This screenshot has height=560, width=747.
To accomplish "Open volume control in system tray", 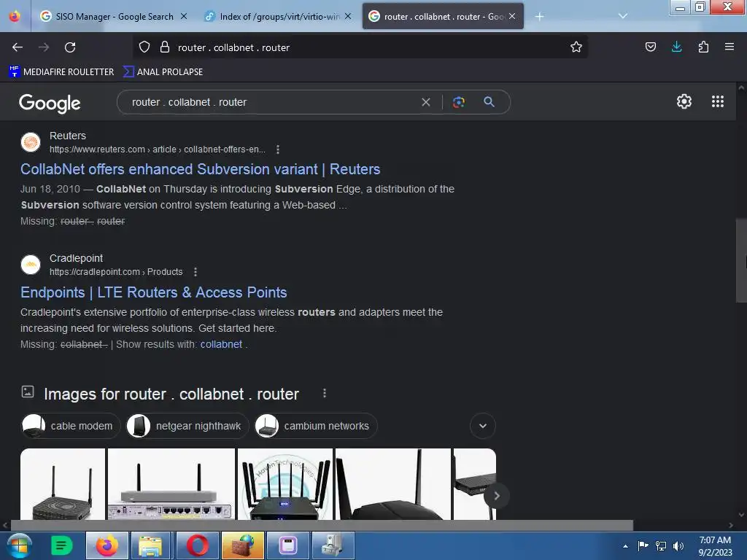I will pos(678,546).
